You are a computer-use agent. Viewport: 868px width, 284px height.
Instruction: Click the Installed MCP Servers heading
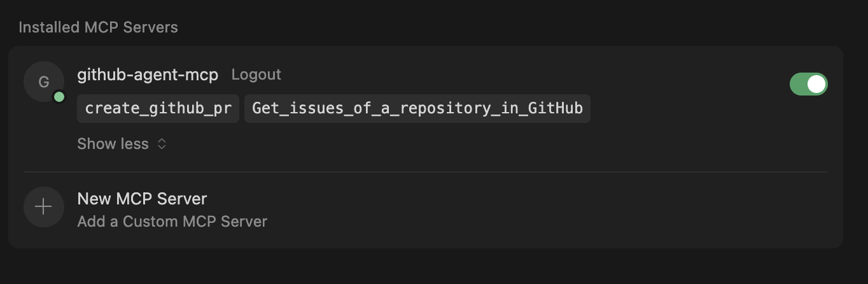coord(98,27)
